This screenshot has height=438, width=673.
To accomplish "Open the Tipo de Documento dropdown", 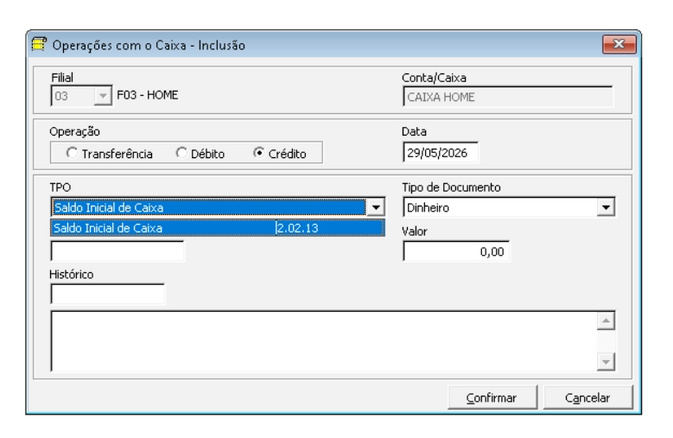I will pyautogui.click(x=606, y=207).
